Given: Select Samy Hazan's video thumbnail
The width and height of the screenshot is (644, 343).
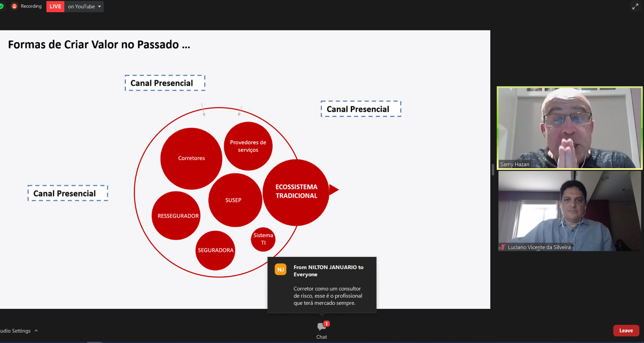Looking at the screenshot, I should click(x=569, y=127).
